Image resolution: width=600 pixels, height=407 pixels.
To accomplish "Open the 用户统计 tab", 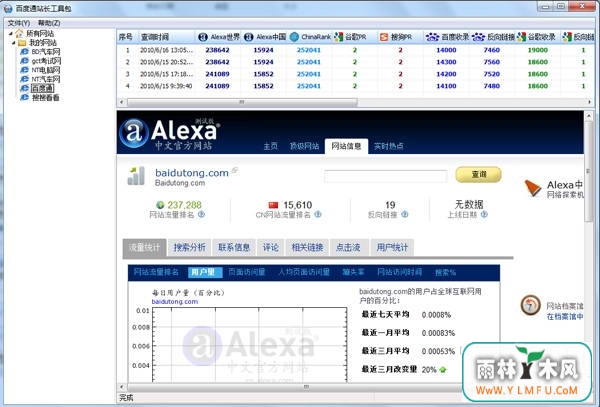I will click(x=392, y=247).
